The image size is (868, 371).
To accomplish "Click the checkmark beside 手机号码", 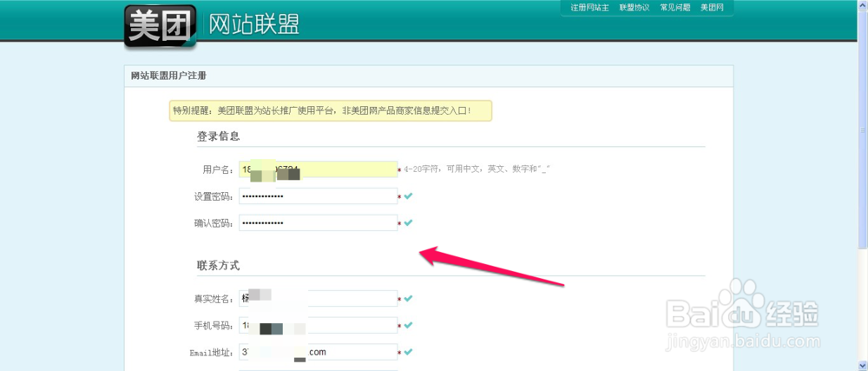I will [x=409, y=325].
